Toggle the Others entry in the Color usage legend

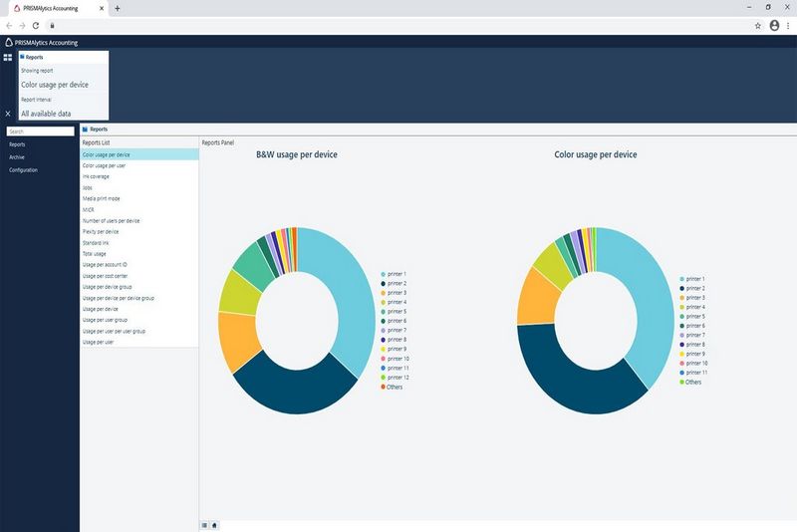[x=693, y=383]
